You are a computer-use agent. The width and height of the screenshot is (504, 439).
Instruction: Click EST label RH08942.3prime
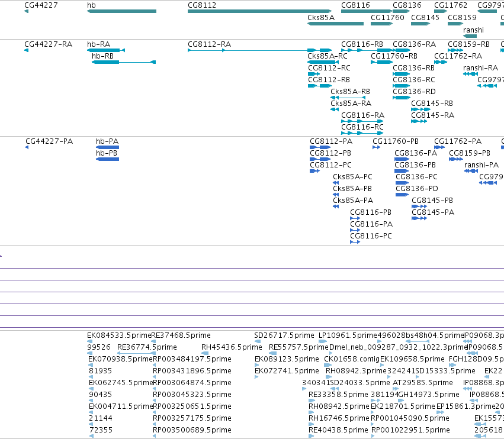tap(356, 371)
